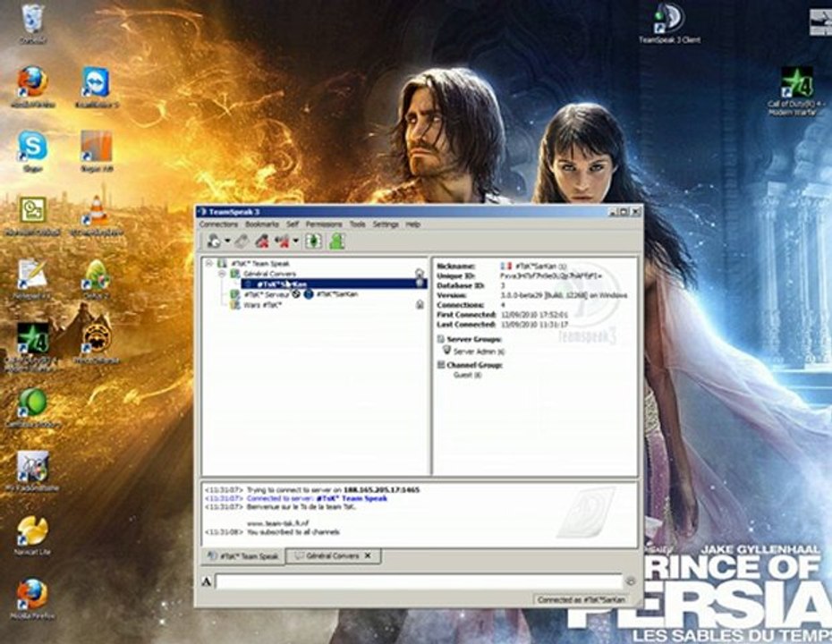The width and height of the screenshot is (832, 644).
Task: Open the Settings menu
Action: 386,225
